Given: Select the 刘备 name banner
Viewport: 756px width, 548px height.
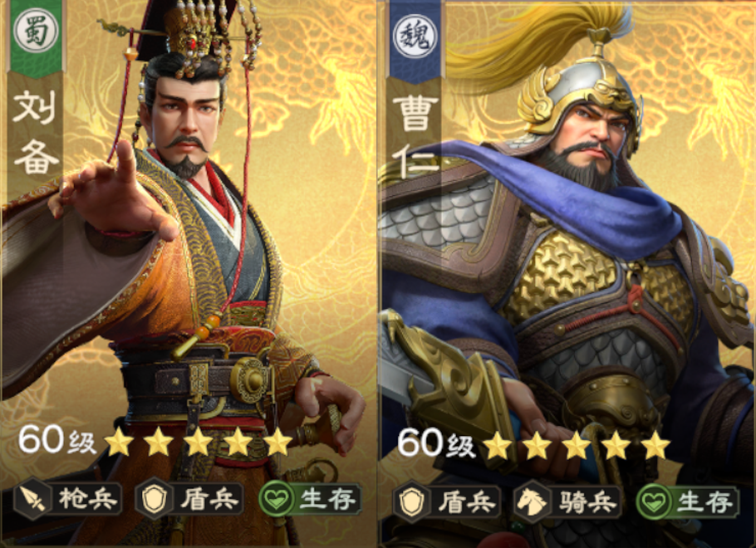Looking at the screenshot, I should tap(37, 133).
